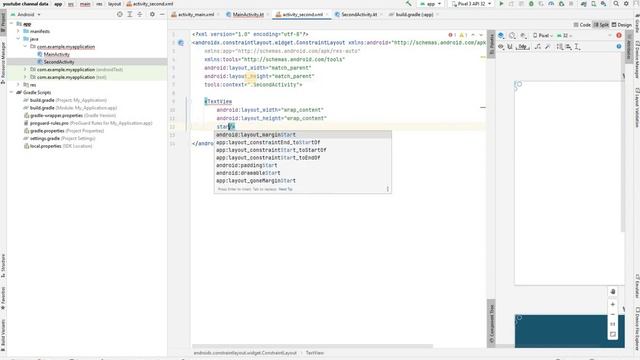Click the Select Design Surface layers icon

pyautogui.click(x=501, y=36)
